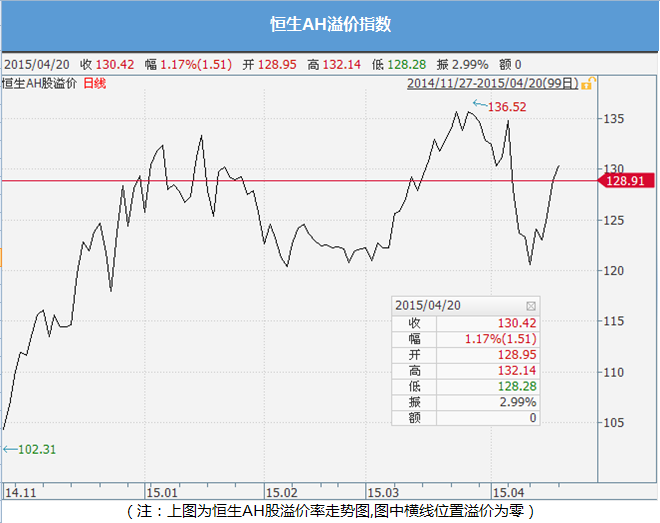
Task: Click the 120 price axis label
Action: [613, 271]
